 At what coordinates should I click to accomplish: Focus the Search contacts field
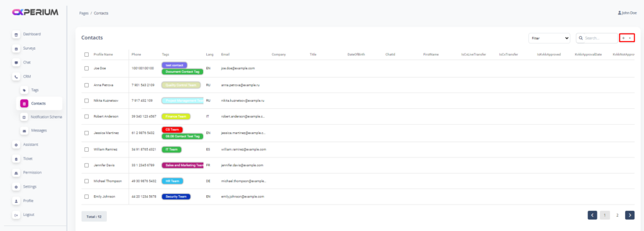597,38
